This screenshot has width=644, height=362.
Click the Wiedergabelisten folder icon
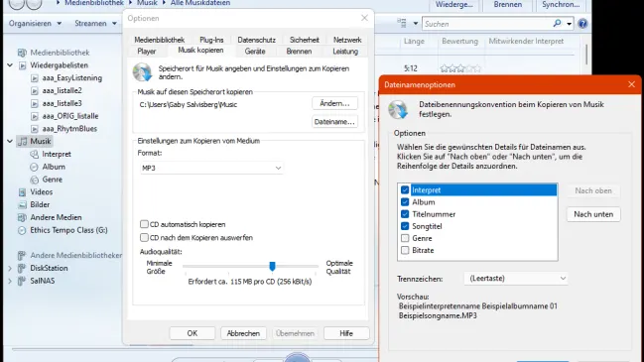23,65
